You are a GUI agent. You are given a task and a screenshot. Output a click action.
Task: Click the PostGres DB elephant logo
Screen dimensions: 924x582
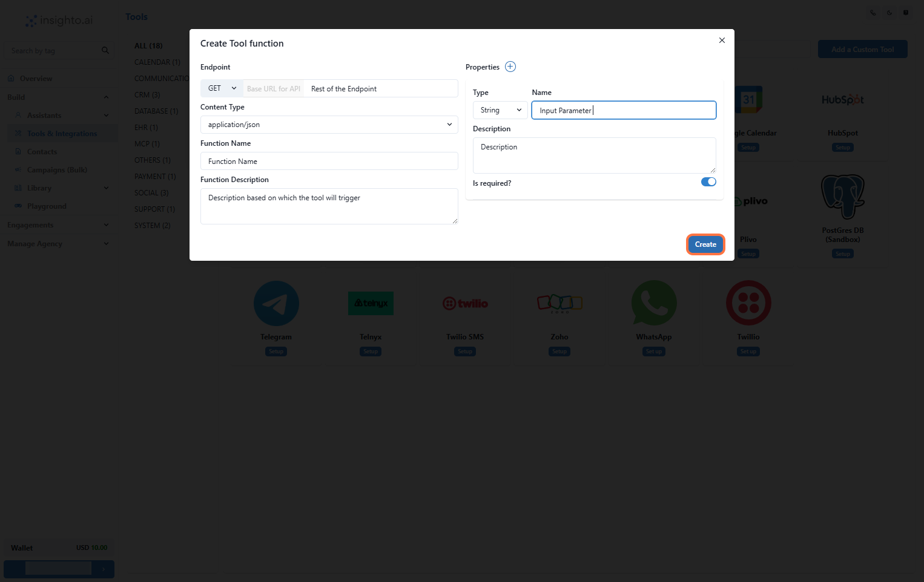coord(843,197)
